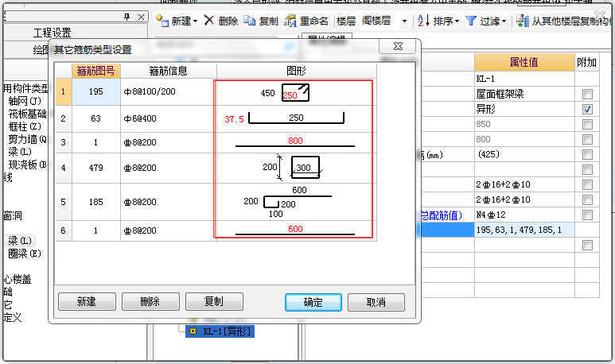Select stirrup number cell 63

pyautogui.click(x=95, y=118)
